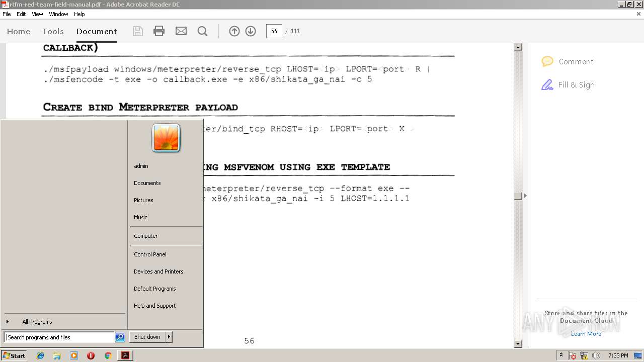The height and width of the screenshot is (362, 644).
Task: Click the user account picture
Action: point(166,138)
